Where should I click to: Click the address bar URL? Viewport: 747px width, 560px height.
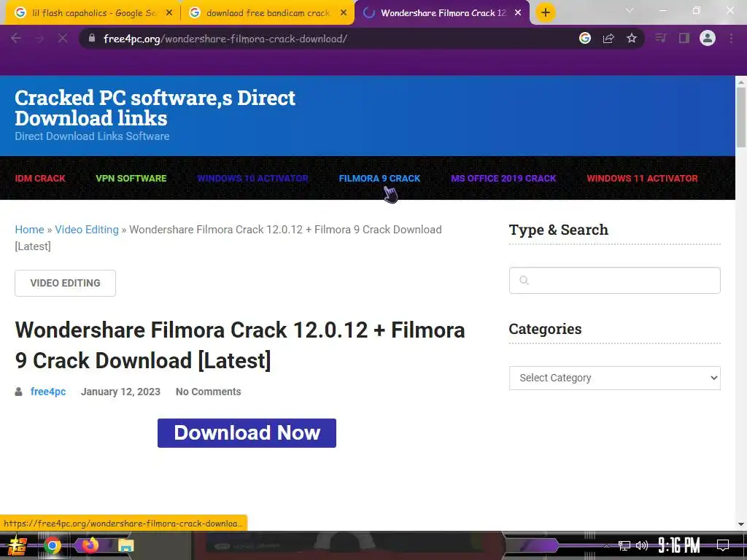(x=225, y=39)
